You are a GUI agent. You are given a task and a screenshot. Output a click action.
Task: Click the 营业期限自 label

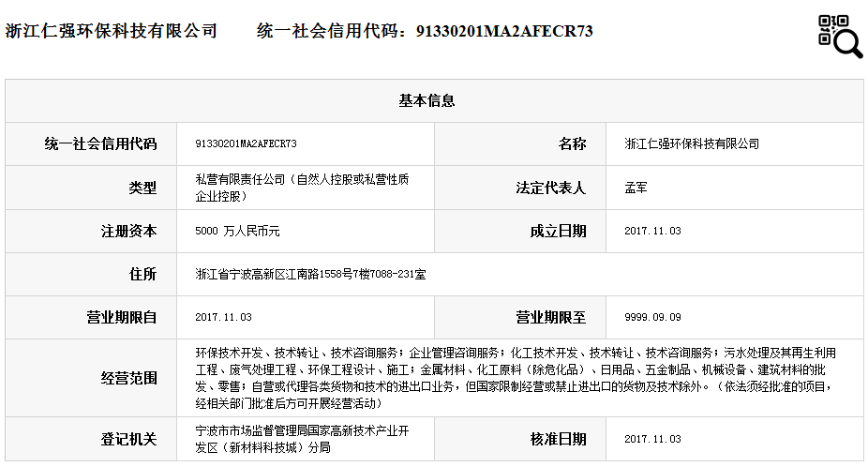coord(122,317)
